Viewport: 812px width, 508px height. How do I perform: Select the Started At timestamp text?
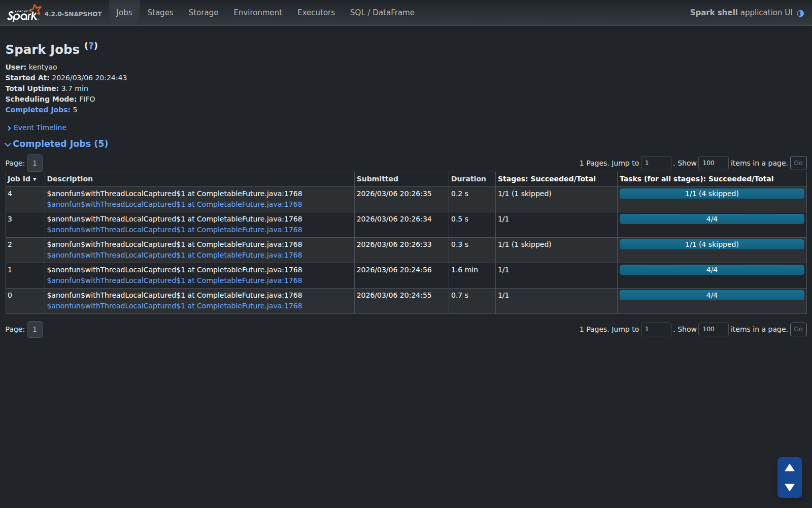pos(66,78)
